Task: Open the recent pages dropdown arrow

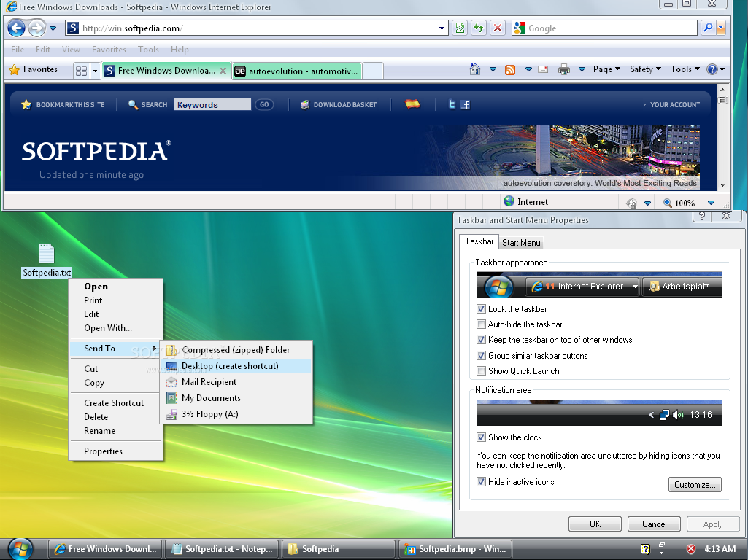Action: pyautogui.click(x=53, y=28)
